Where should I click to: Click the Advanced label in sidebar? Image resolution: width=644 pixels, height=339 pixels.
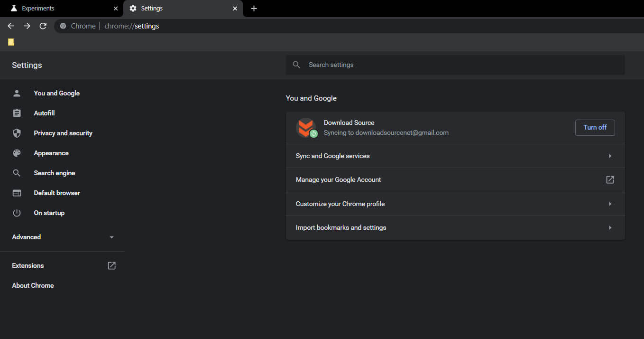[27, 237]
